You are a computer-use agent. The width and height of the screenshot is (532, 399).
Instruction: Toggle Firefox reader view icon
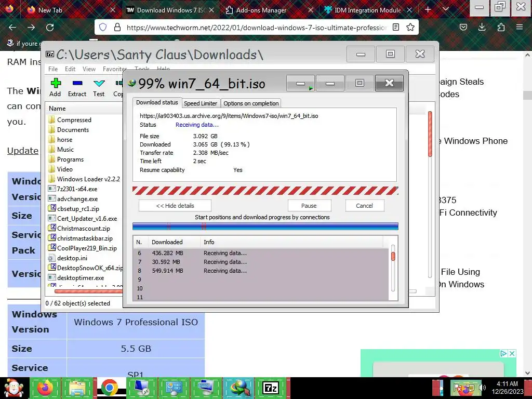[395, 27]
